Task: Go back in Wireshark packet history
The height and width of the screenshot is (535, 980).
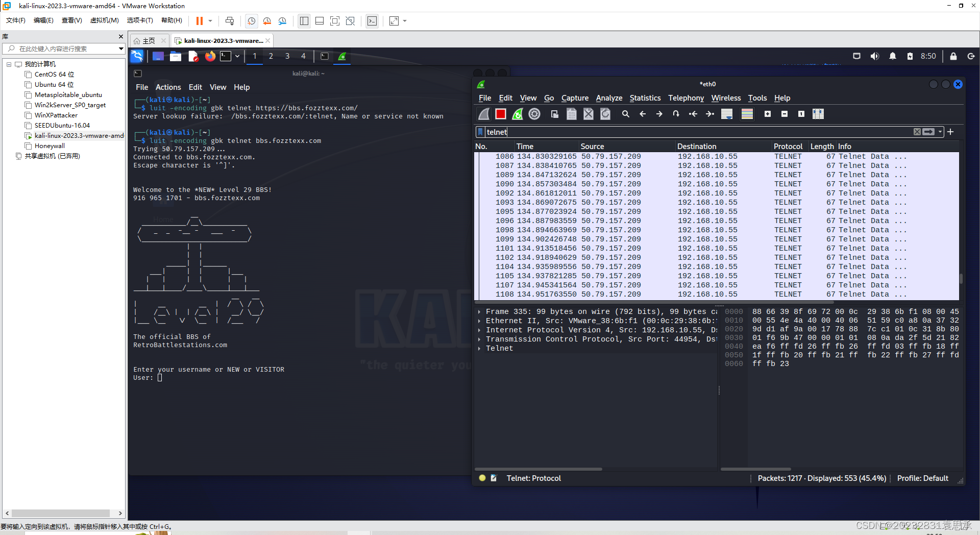Action: point(643,114)
